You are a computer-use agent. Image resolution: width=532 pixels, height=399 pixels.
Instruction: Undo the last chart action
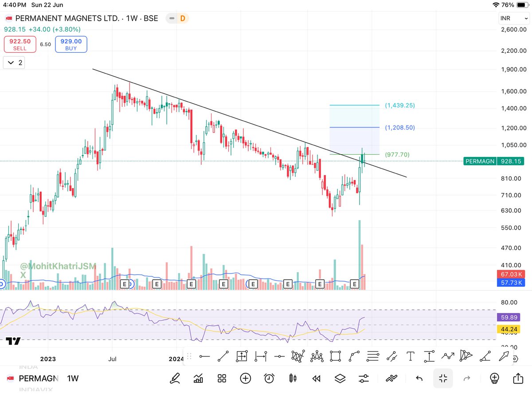[419, 379]
